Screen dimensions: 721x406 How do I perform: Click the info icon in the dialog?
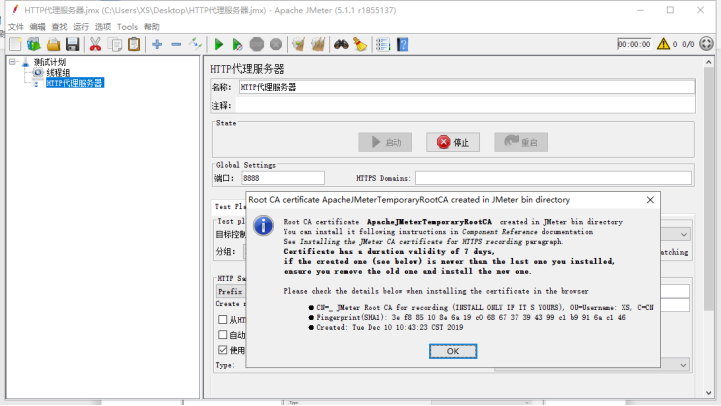coord(263,226)
